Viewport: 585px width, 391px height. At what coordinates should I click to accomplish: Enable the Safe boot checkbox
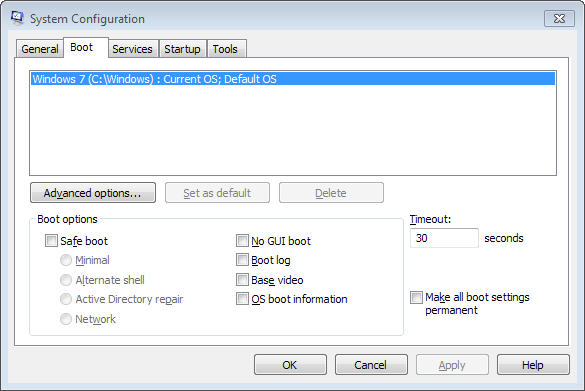[51, 241]
